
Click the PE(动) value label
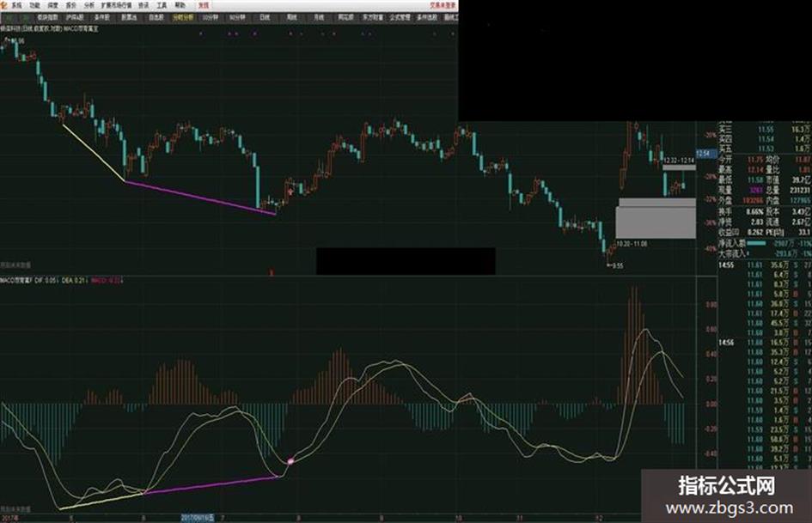pos(773,233)
